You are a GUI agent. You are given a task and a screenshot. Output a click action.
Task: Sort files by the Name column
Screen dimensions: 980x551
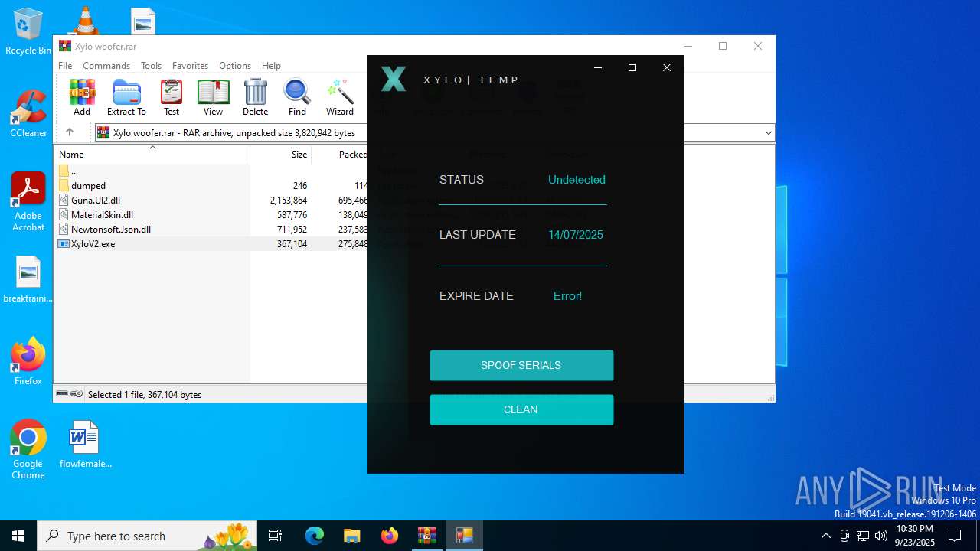point(152,155)
